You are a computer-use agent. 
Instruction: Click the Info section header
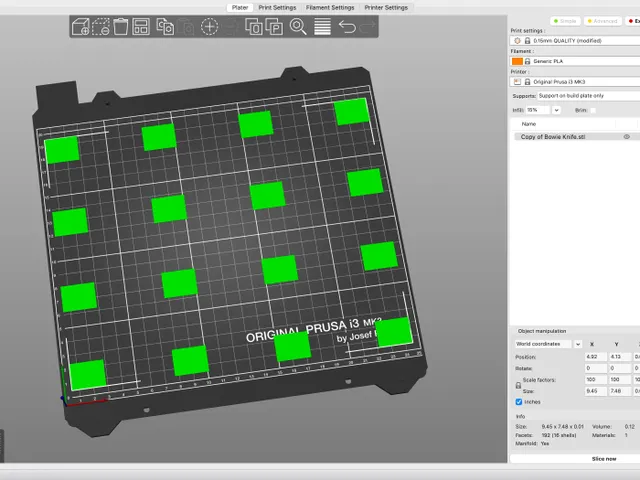(x=520, y=417)
